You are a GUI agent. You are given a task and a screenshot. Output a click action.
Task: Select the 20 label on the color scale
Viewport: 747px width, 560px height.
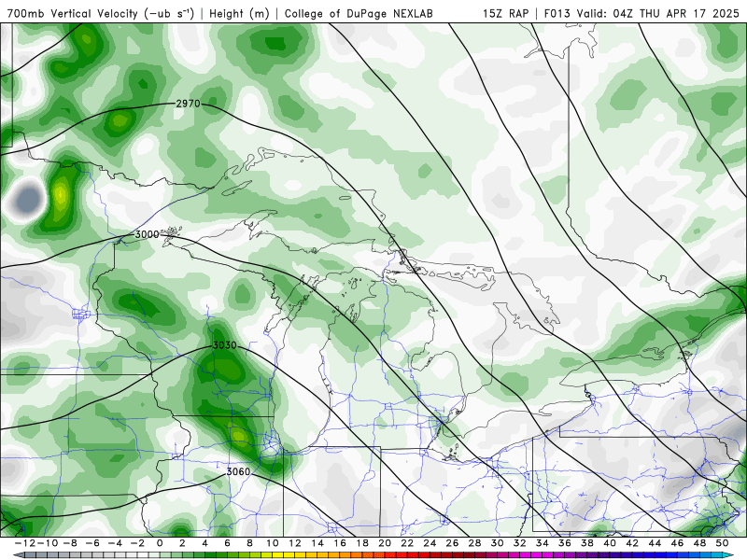click(x=385, y=543)
